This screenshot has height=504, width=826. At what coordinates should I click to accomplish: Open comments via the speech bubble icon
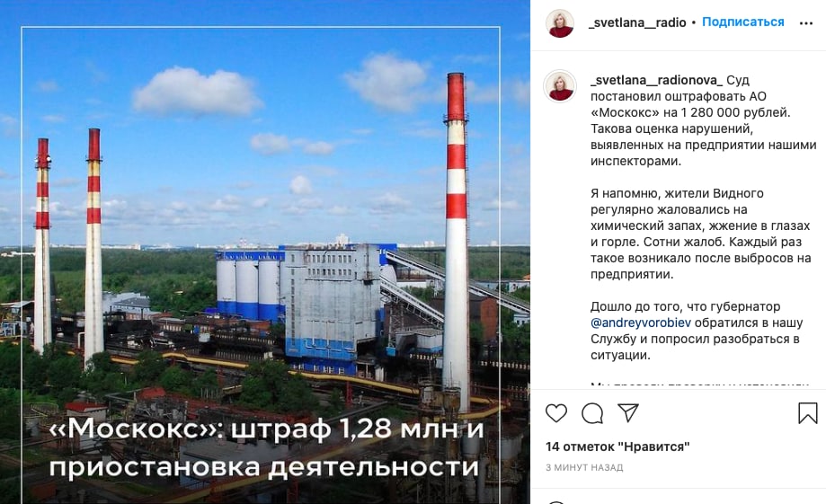[592, 413]
